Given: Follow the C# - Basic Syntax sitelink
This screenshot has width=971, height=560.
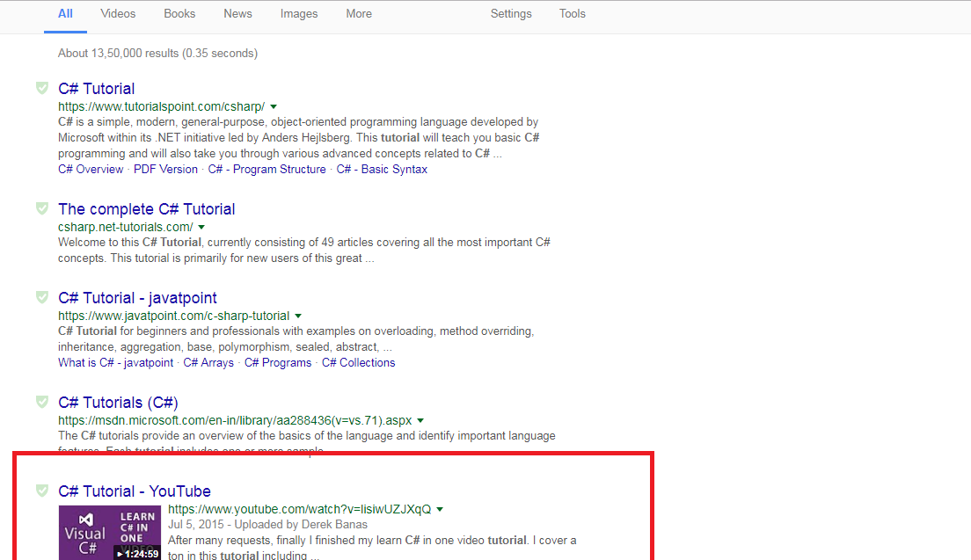Looking at the screenshot, I should point(382,170).
